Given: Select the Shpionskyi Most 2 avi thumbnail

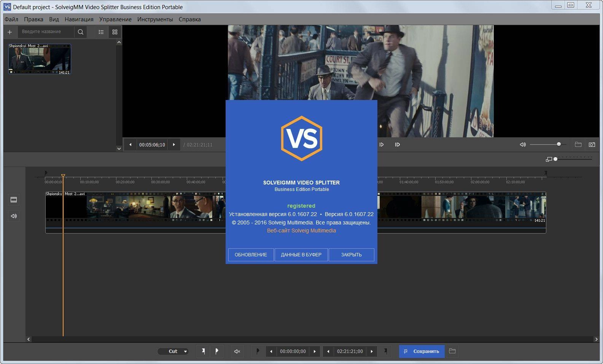Looking at the screenshot, I should tap(40, 59).
